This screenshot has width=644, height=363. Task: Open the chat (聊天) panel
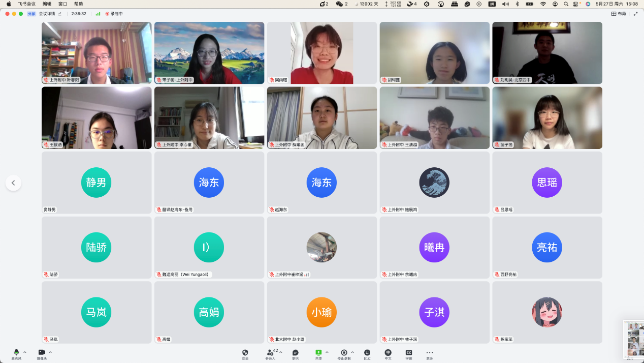(295, 354)
